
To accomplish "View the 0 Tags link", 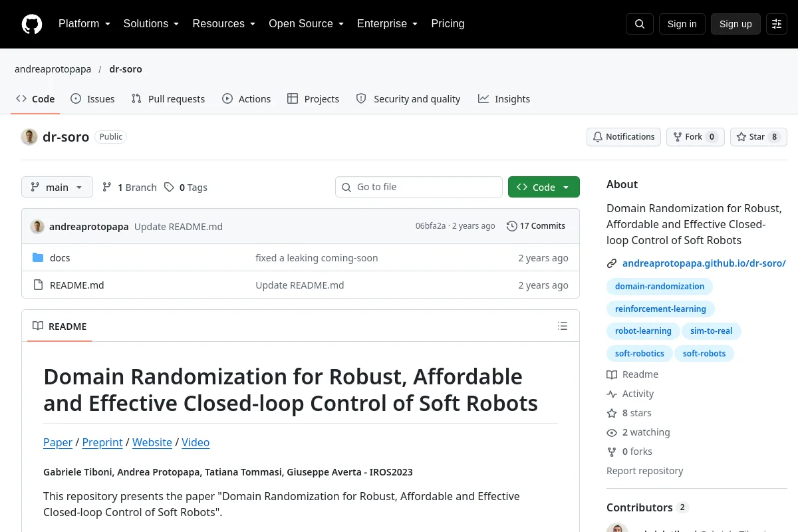I will (186, 188).
